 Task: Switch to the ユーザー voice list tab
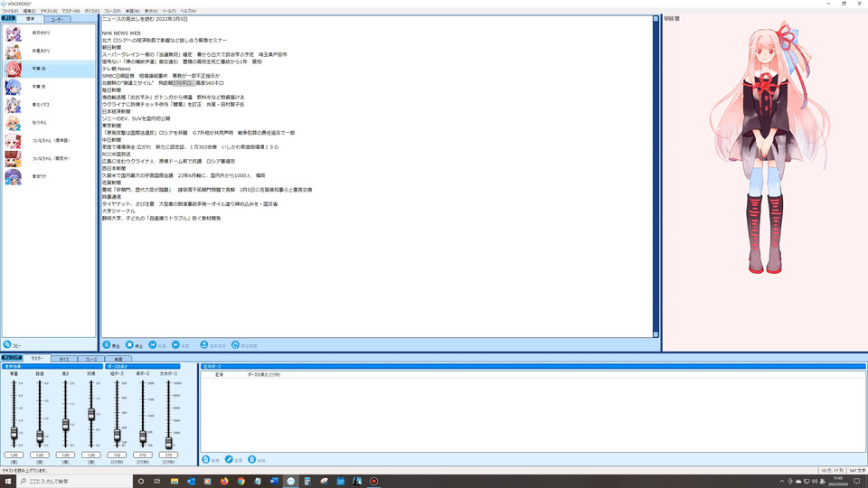tap(57, 19)
